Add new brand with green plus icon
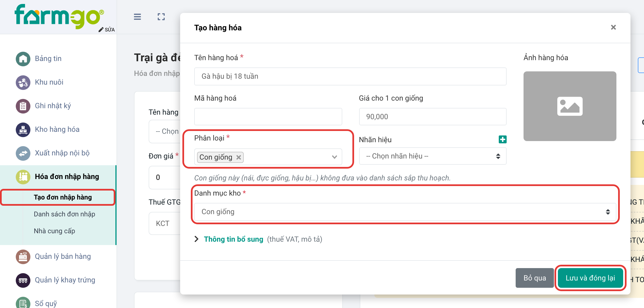 (502, 139)
